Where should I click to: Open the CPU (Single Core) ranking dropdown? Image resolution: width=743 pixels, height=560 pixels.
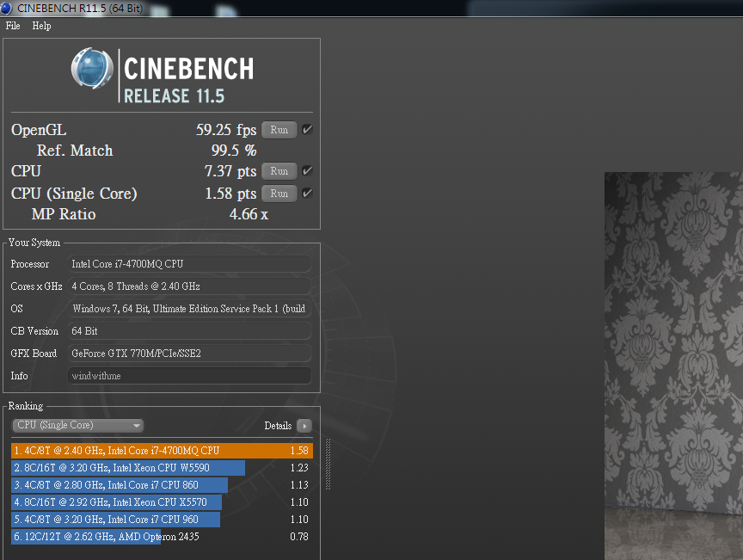click(77, 425)
